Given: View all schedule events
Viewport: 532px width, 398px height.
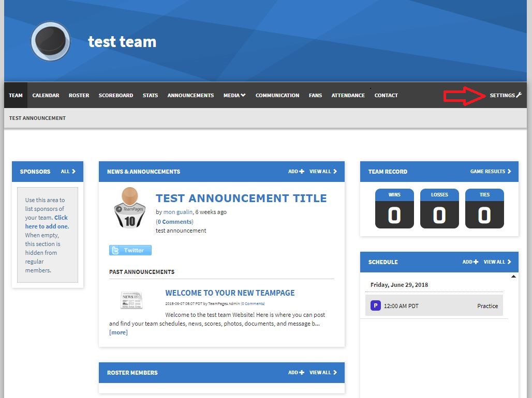Looking at the screenshot, I should point(497,262).
